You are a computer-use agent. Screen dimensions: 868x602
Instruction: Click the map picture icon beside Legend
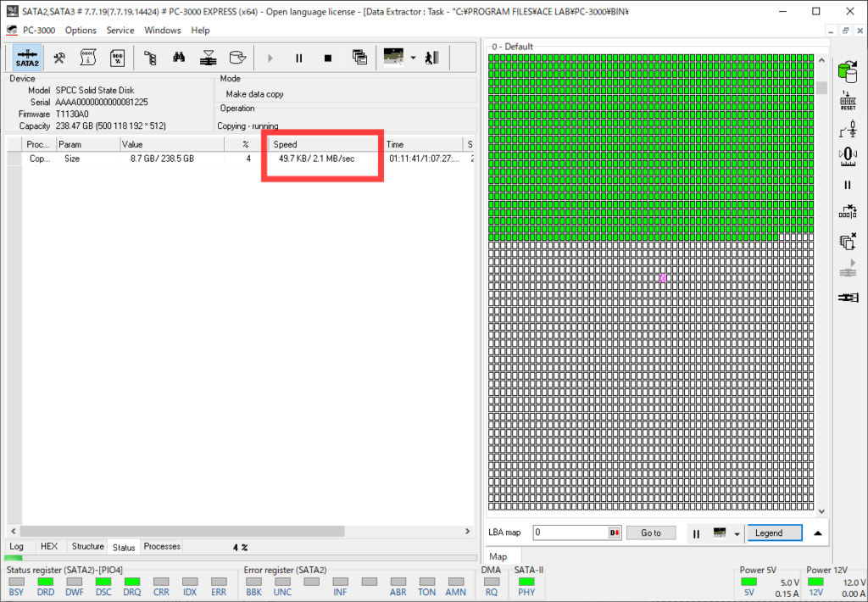(720, 532)
